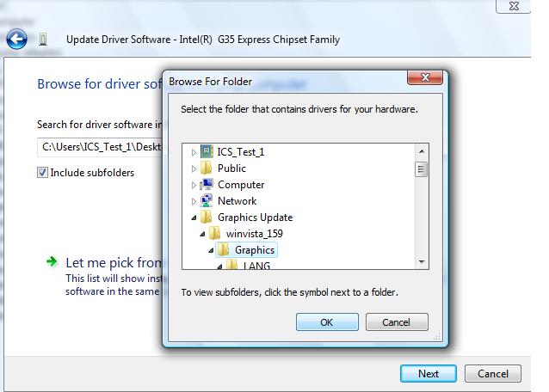Viewport: 549px width, 392px height.
Task: Select the ICS_Test_1 tree label
Action: tap(241, 152)
